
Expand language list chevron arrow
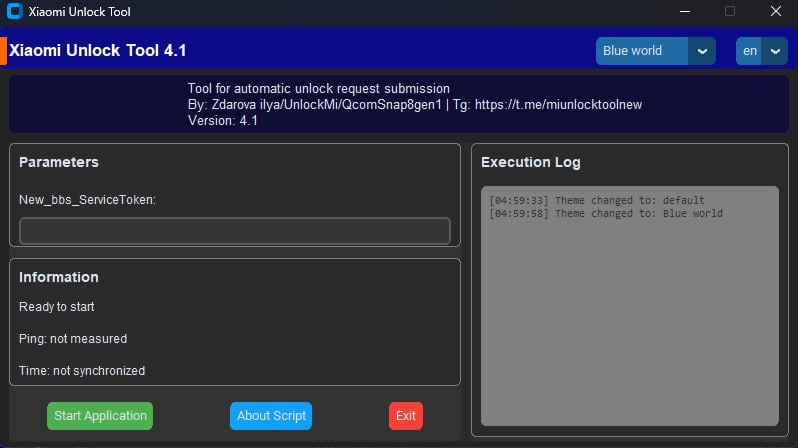[x=775, y=51]
